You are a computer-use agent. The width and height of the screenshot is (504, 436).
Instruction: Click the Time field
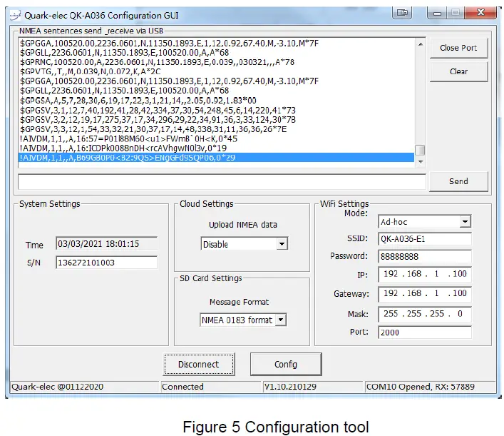[x=107, y=244]
